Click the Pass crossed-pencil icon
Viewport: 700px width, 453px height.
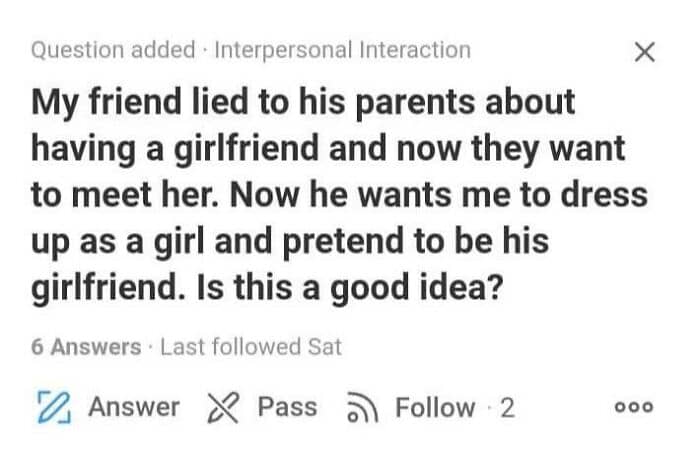[x=223, y=408]
